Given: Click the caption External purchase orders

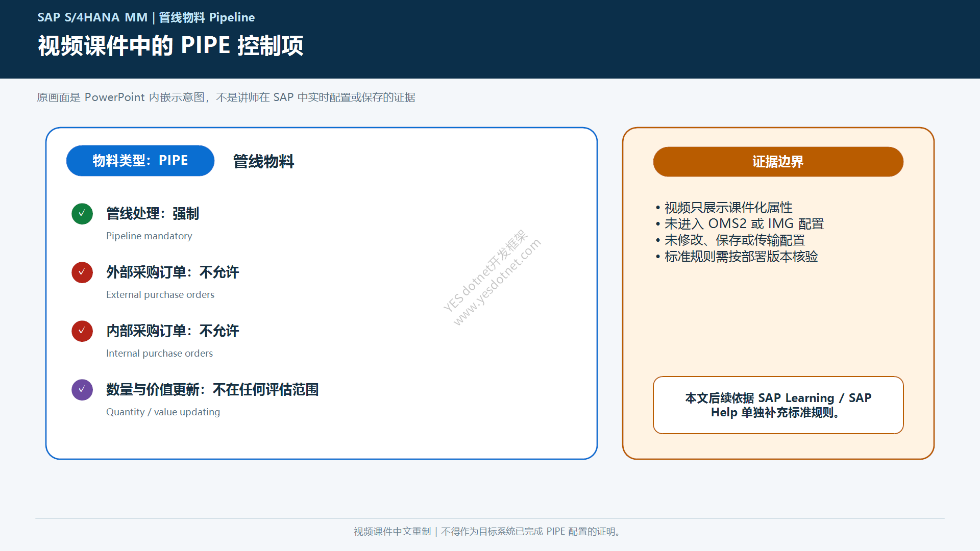Looking at the screenshot, I should (x=160, y=294).
